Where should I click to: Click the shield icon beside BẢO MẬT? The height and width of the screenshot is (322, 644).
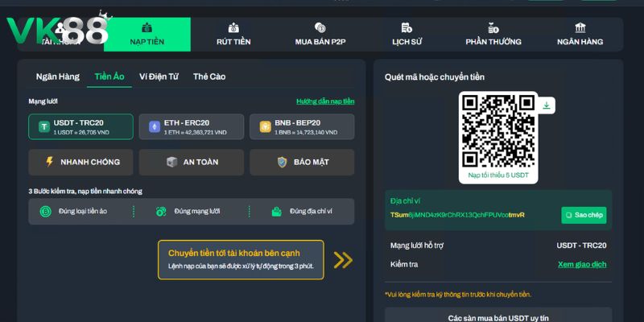point(282,162)
